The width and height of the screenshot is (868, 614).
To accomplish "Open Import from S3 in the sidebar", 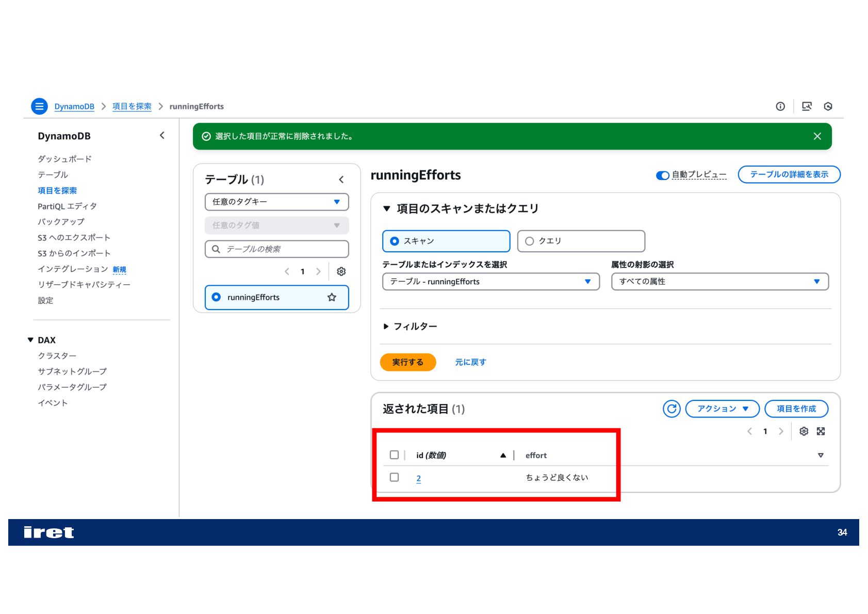I will tap(74, 253).
